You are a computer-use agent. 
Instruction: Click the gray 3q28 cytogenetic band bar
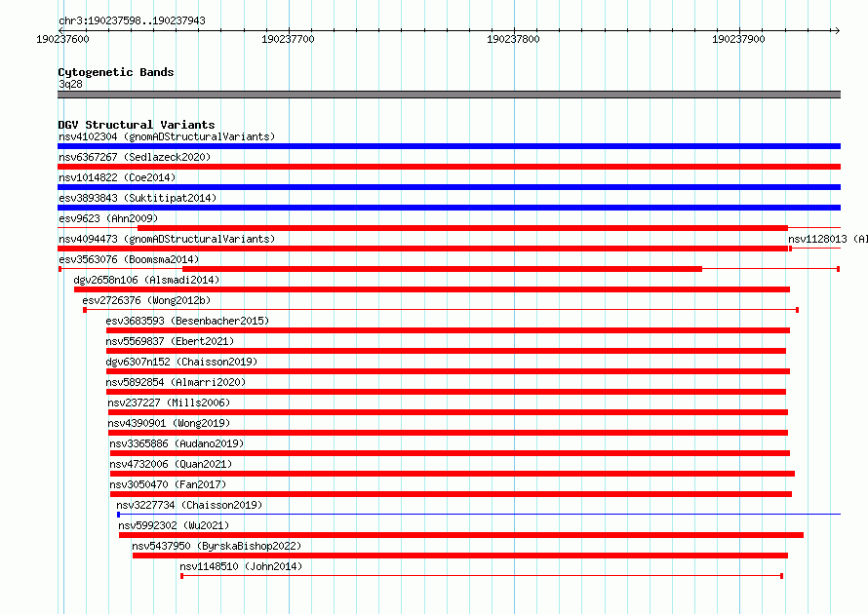449,95
